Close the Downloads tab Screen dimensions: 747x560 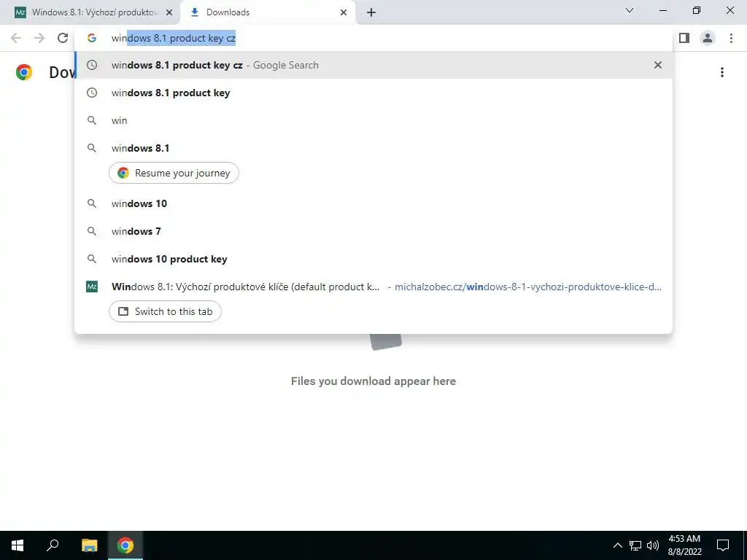(x=344, y=13)
